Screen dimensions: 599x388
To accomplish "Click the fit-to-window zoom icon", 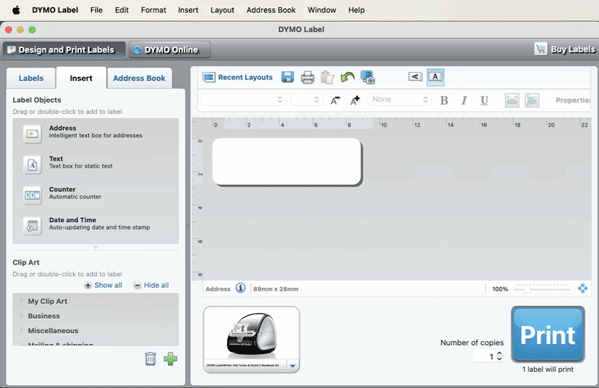I will click(583, 288).
